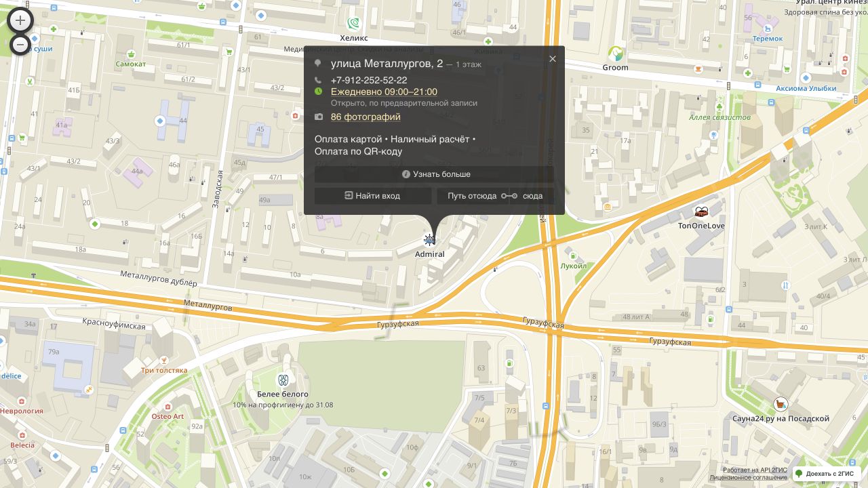Click the address улица Металлургов, 2
Image resolution: width=868 pixels, height=488 pixels.
[x=387, y=64]
